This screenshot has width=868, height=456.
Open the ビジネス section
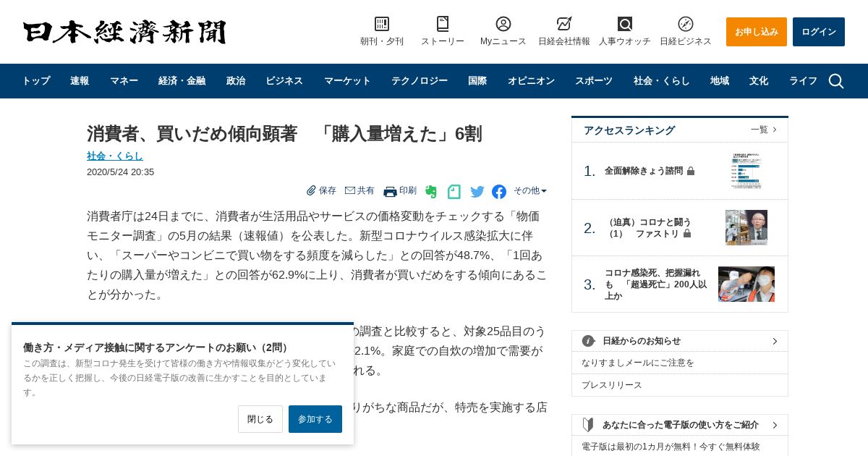pos(284,81)
